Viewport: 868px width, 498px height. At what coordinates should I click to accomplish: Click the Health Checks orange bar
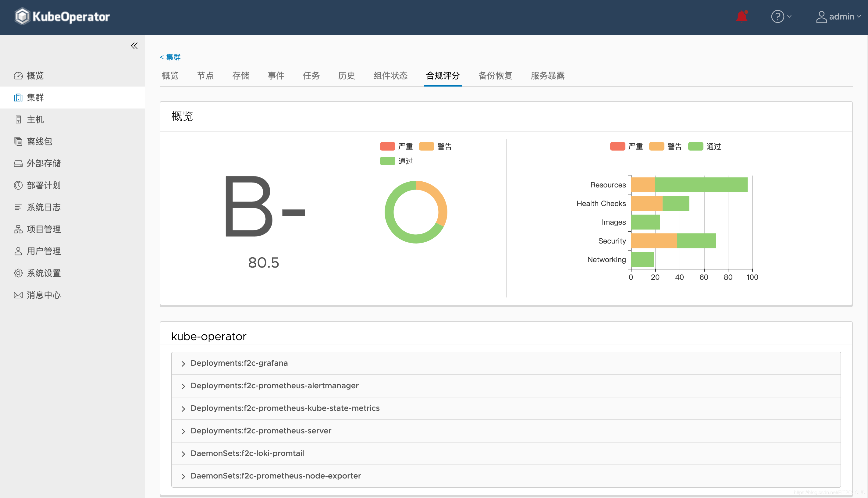(647, 204)
